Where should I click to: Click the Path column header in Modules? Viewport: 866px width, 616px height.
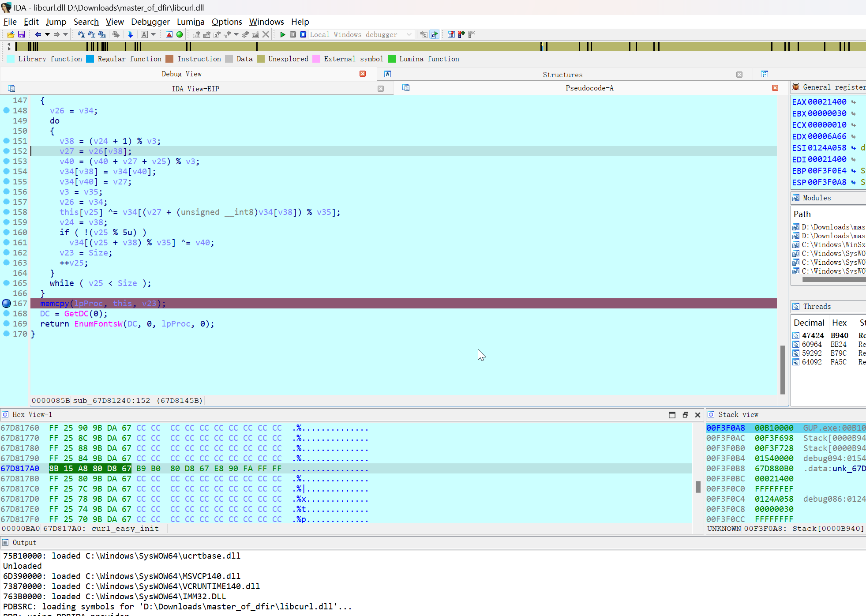802,214
